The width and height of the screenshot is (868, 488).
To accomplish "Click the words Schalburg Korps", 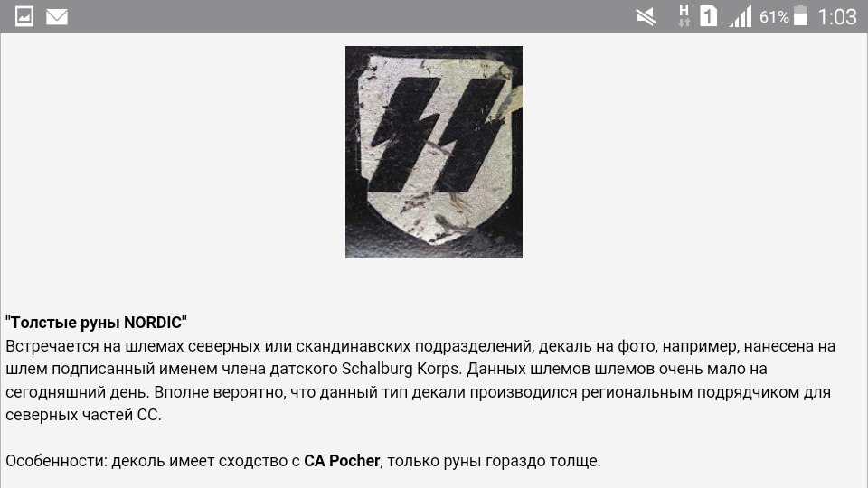I will [401, 369].
